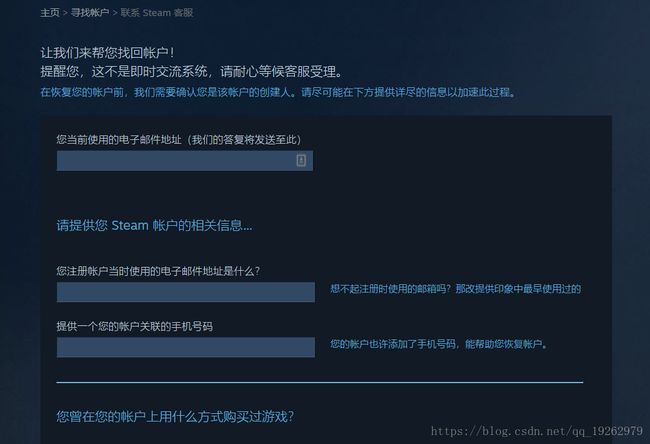Click the 帐户关联的手机号码 label
This screenshot has width=650, height=444.
pos(135,326)
